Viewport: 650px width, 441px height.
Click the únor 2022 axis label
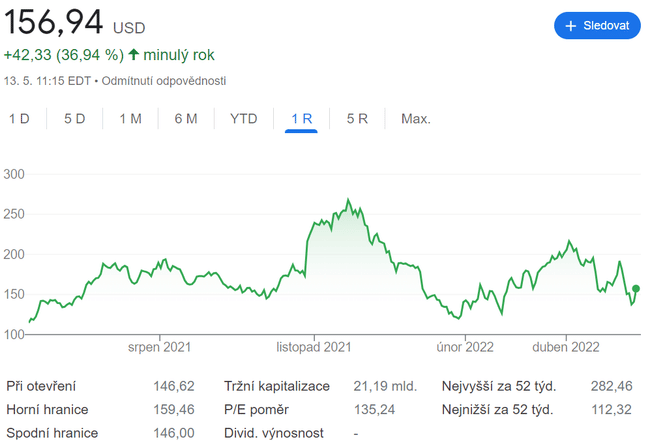466,348
